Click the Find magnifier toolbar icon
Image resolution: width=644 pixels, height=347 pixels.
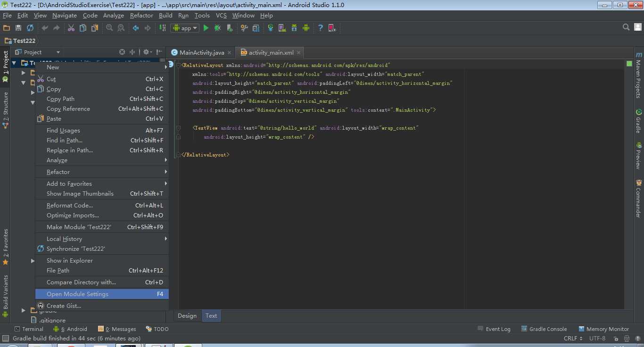109,28
